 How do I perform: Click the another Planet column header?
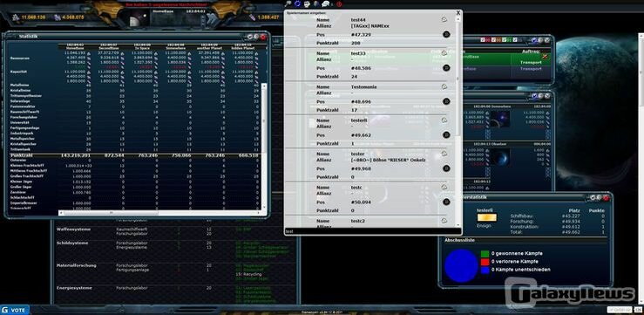click(208, 45)
